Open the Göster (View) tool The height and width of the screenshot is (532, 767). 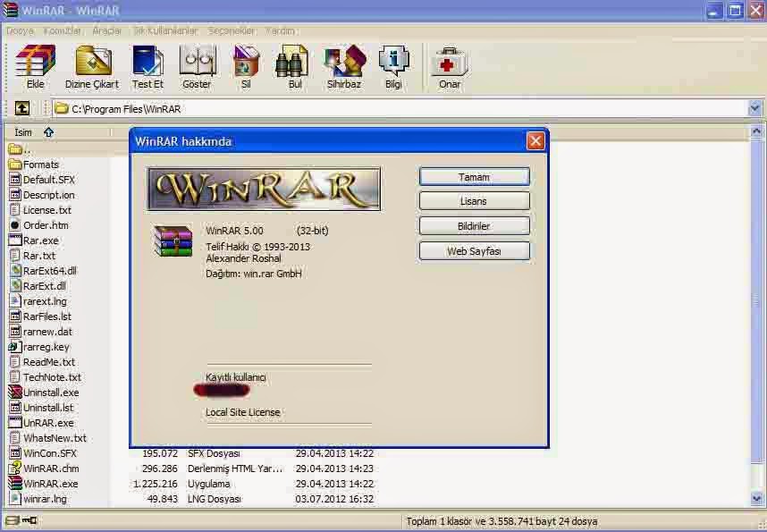197,67
